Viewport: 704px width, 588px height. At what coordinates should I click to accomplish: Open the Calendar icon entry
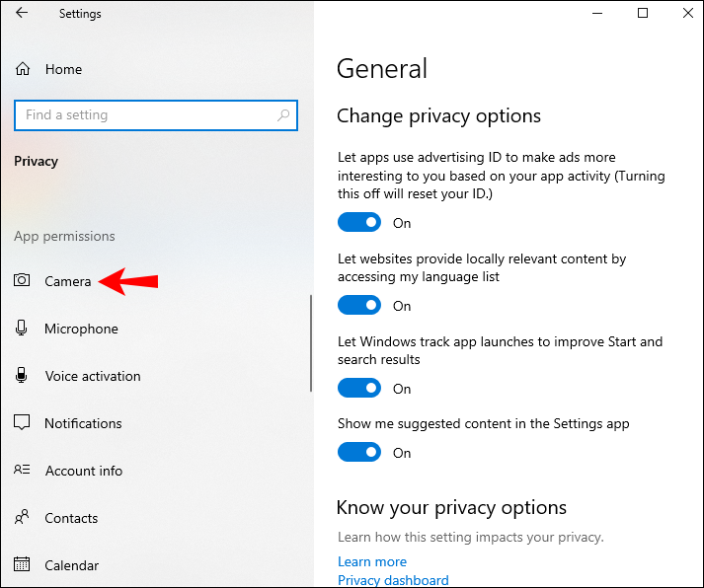pyautogui.click(x=22, y=565)
